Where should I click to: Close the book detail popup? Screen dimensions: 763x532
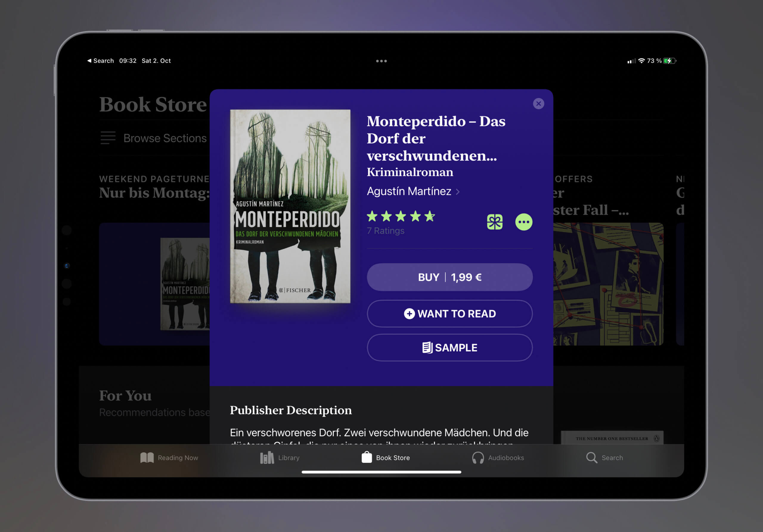coord(538,104)
